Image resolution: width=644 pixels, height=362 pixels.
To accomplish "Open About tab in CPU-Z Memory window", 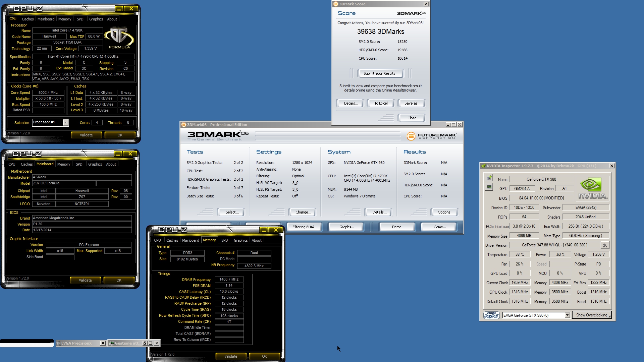I will [x=257, y=240].
